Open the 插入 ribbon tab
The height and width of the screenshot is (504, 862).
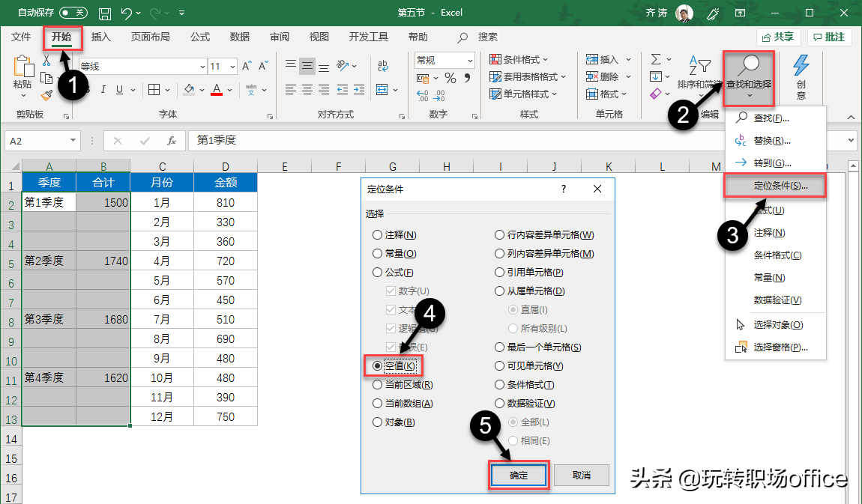[x=100, y=37]
